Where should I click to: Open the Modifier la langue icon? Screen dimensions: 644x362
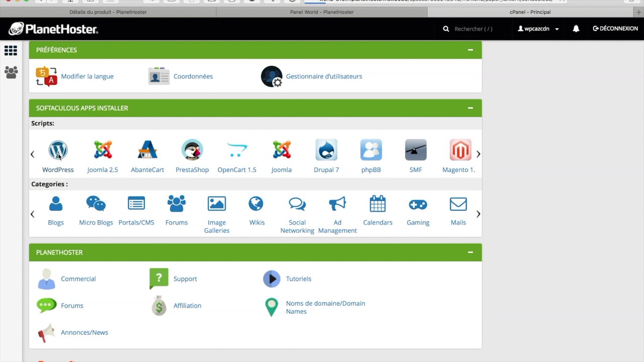[46, 76]
